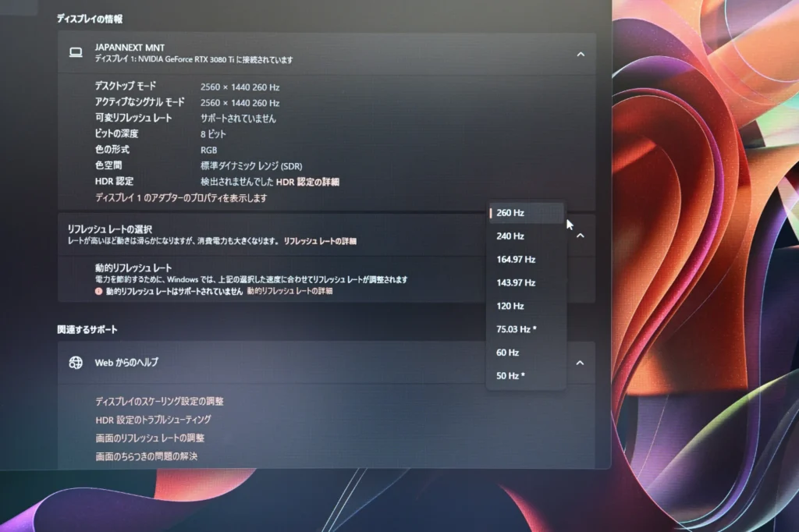The image size is (799, 532).
Task: Click the monitor icon beside JAPANNEXT MNT
Action: click(x=76, y=52)
